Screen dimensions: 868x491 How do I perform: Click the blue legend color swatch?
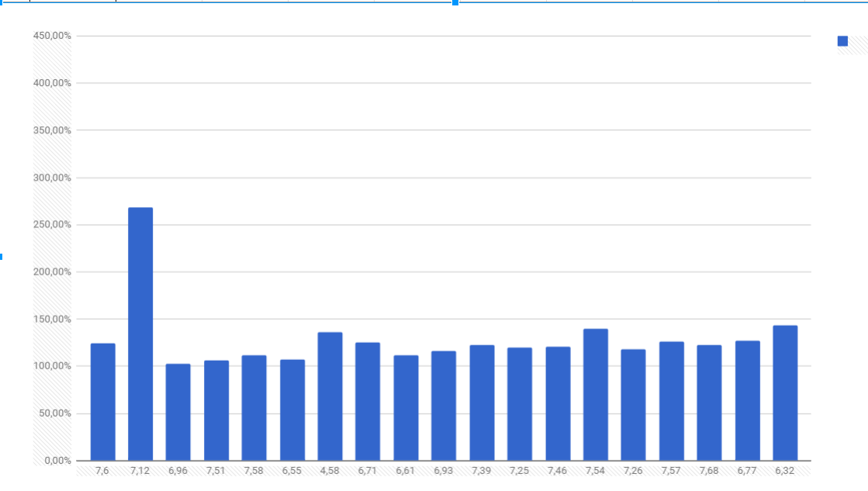[x=842, y=41]
